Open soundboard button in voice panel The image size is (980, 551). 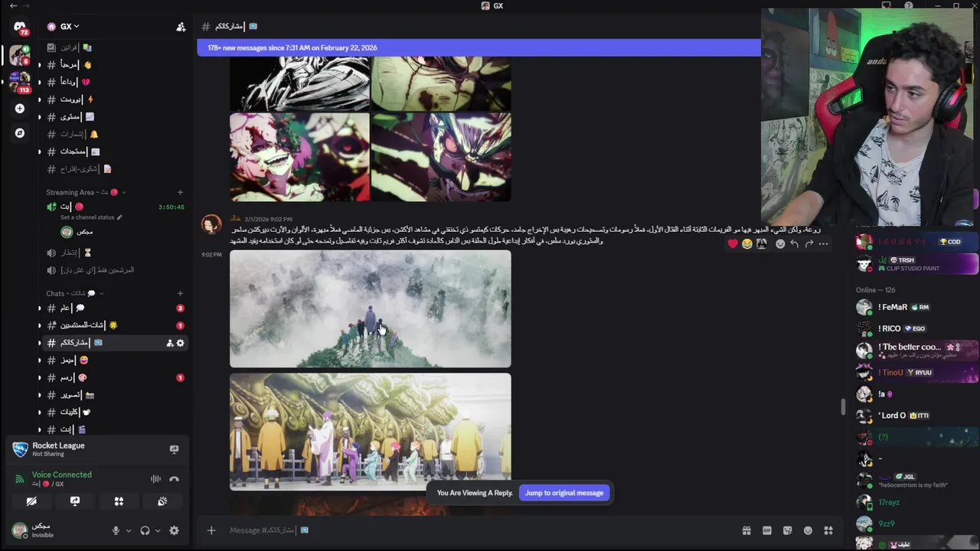pyautogui.click(x=162, y=501)
